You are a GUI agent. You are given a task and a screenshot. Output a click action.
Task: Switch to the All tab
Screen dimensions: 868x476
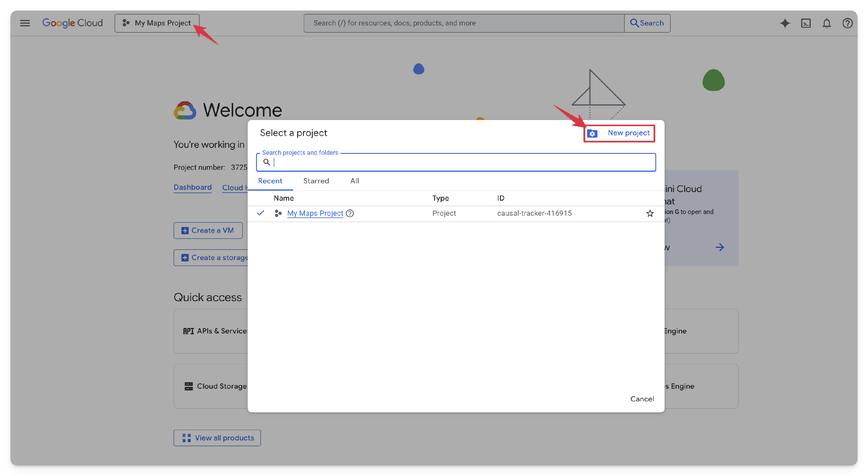click(354, 181)
